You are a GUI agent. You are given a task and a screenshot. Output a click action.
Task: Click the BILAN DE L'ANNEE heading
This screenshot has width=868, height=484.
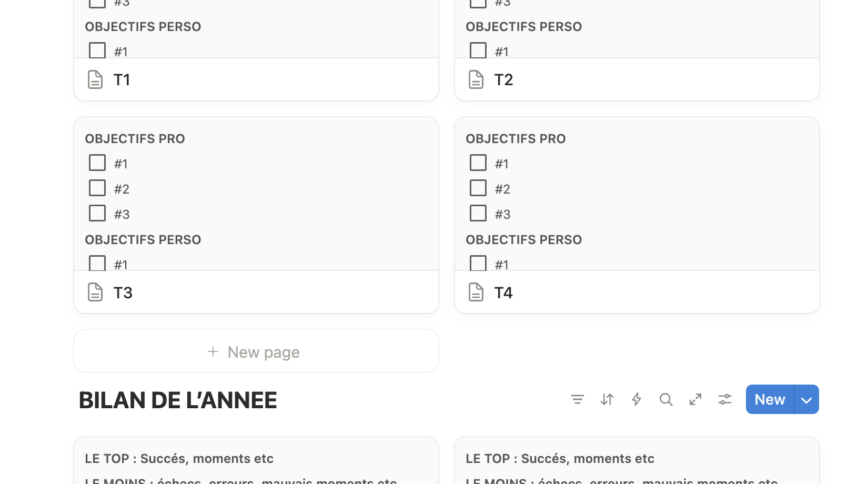(x=178, y=400)
